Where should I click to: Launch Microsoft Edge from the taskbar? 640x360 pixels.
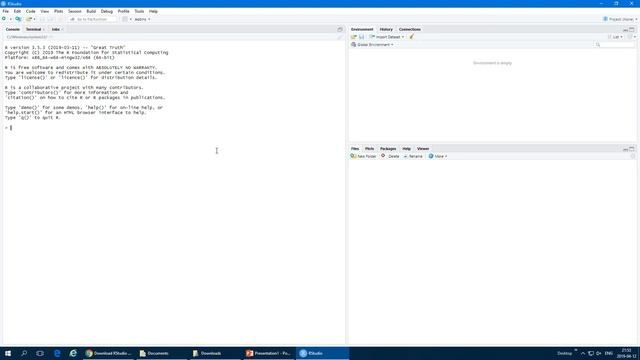[x=57, y=353]
